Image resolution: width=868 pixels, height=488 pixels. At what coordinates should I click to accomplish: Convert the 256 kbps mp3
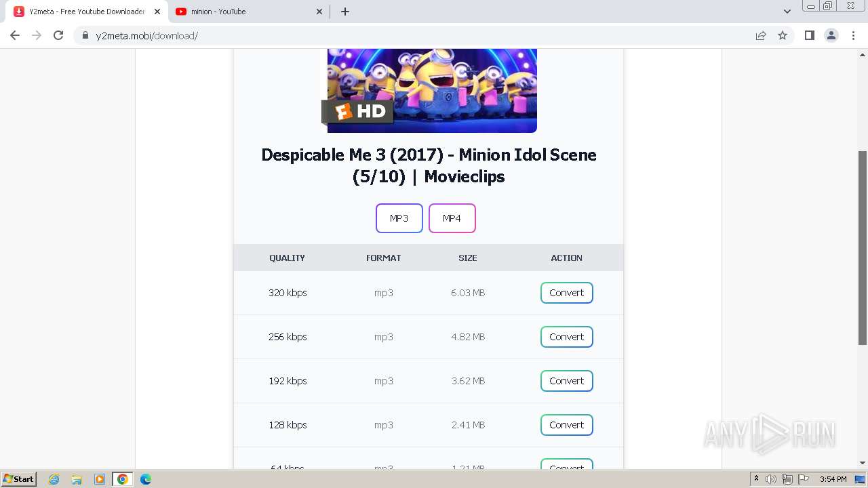(567, 337)
